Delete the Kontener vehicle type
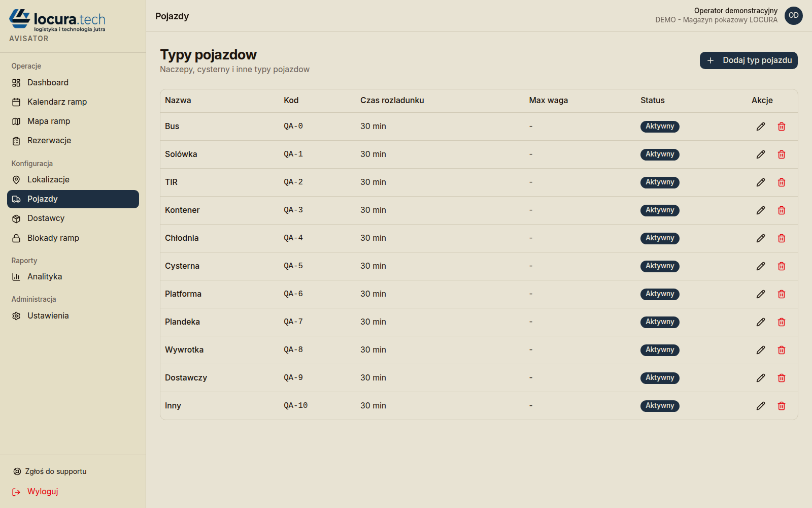The image size is (812, 508). tap(782, 210)
